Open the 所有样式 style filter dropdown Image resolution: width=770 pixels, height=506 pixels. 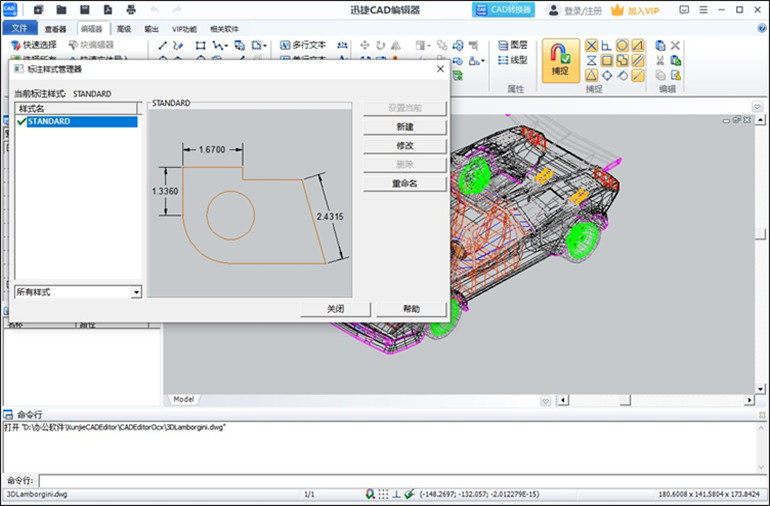point(136,292)
